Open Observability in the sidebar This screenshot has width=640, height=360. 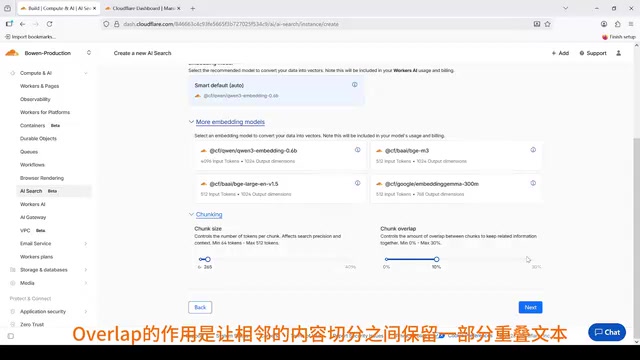35,99
